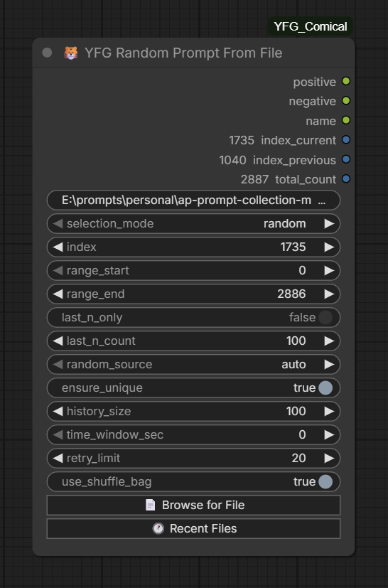Click the range_end value 2886
Image resolution: width=388 pixels, height=588 pixels.
tap(291, 294)
